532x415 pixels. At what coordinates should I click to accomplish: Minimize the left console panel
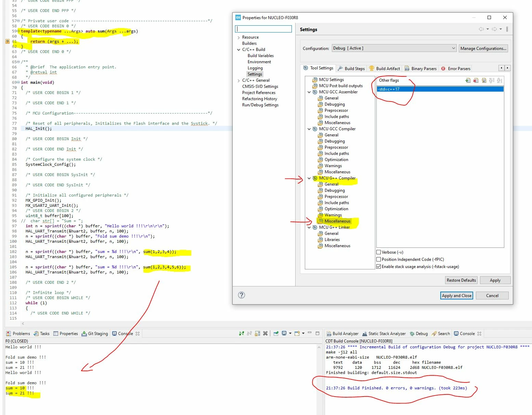[310, 333]
